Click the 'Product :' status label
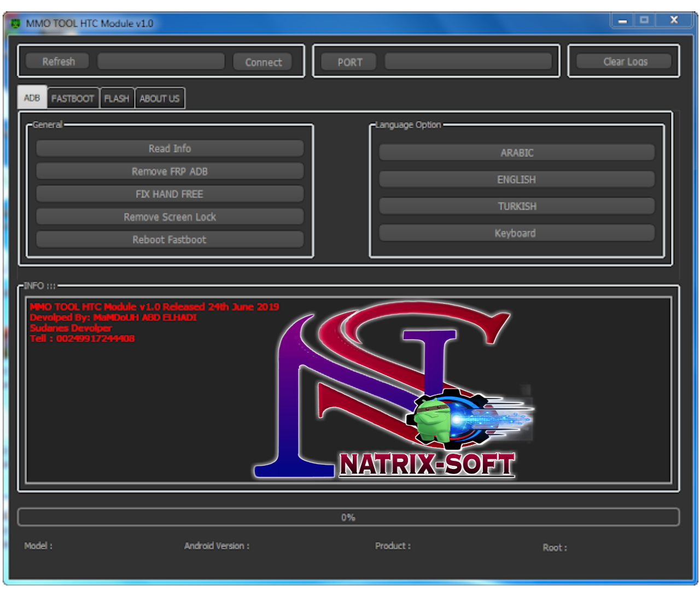Screen dimensions: 700x602 [393, 546]
